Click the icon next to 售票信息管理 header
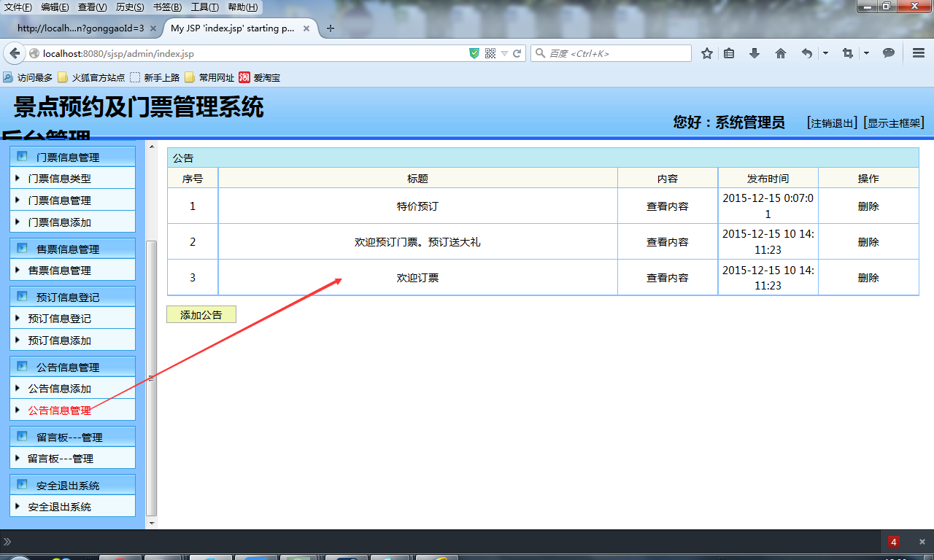Image resolution: width=934 pixels, height=560 pixels. pyautogui.click(x=22, y=249)
